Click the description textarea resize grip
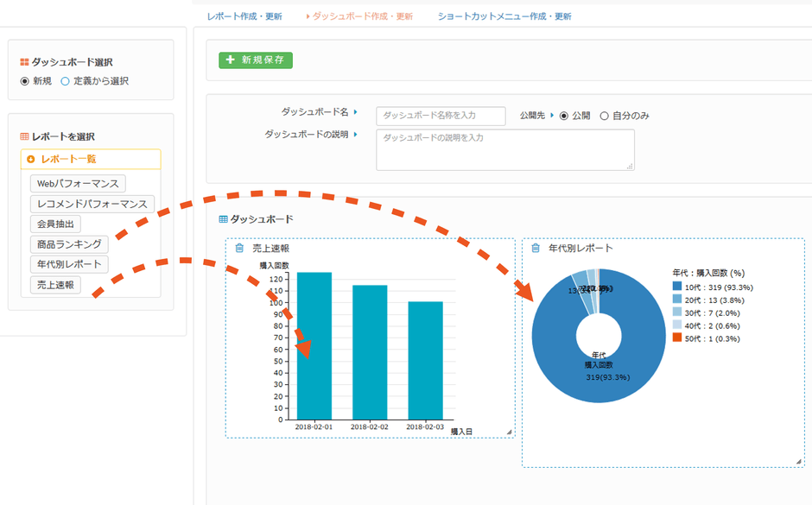Screen dimensions: 812x505 click(x=630, y=166)
